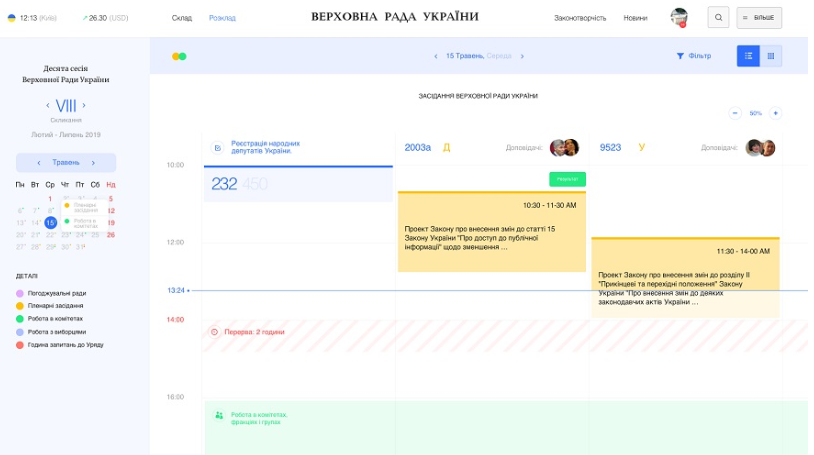Open the 11:30 - 14:00 AM event card
This screenshot has height=455, width=814.
pyautogui.click(x=685, y=277)
